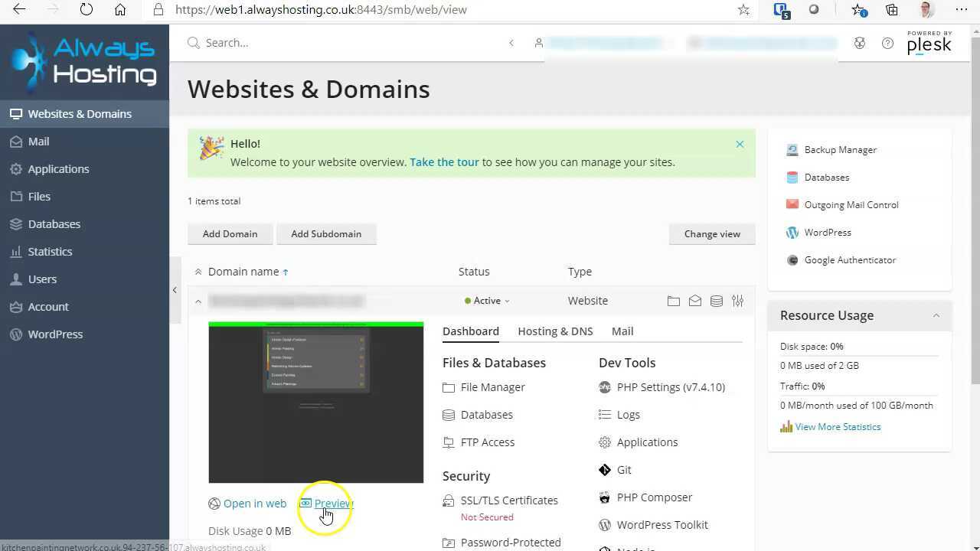The height and width of the screenshot is (551, 980).
Task: Click the Applications gear icon in Dev Tools
Action: 605,442
